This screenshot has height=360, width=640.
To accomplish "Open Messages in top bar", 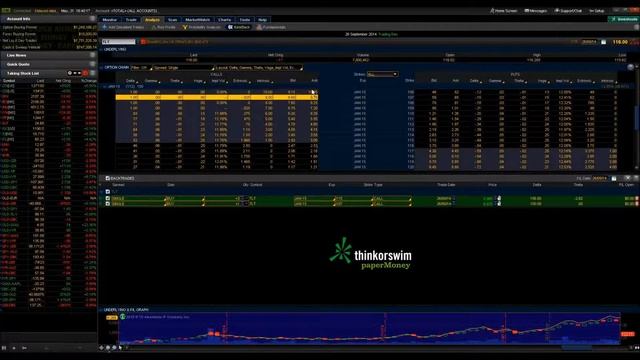I will pyautogui.click(x=536, y=11).
